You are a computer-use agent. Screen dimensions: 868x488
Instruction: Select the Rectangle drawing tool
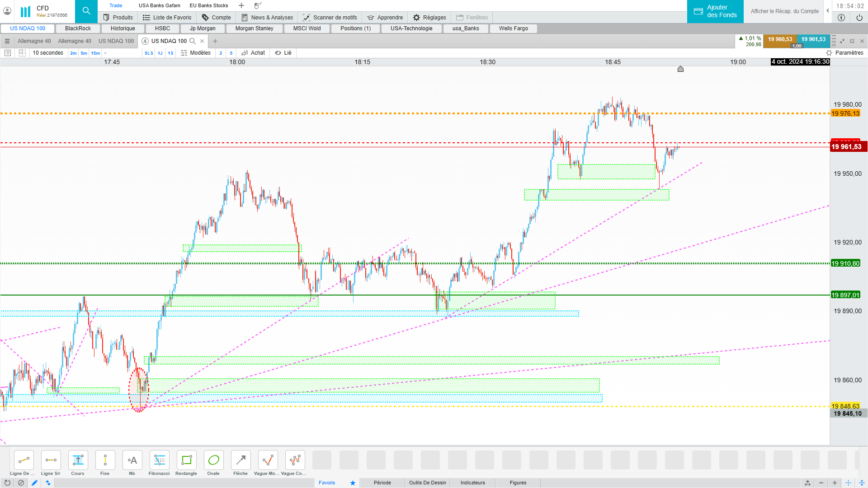[186, 460]
